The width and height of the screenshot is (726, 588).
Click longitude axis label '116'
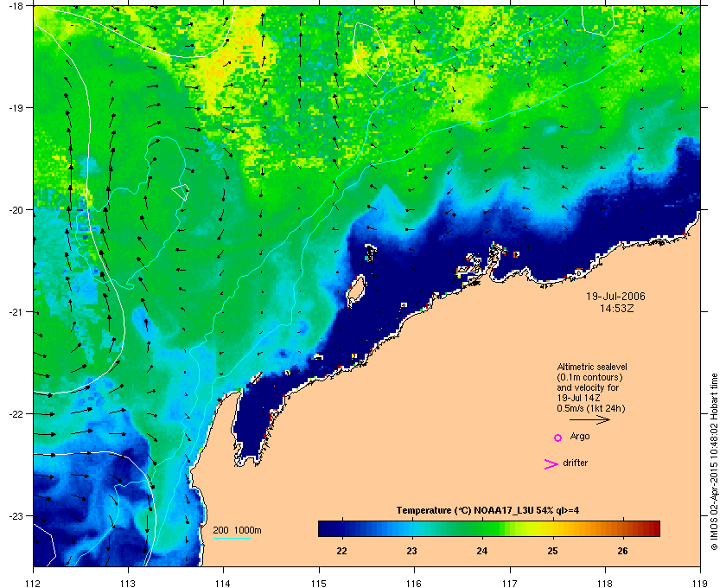(x=413, y=583)
